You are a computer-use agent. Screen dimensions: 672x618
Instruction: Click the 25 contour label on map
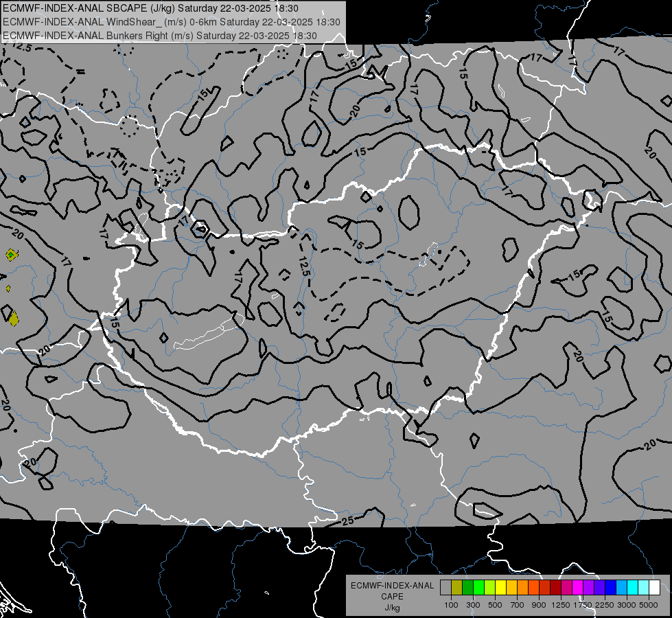tap(348, 520)
